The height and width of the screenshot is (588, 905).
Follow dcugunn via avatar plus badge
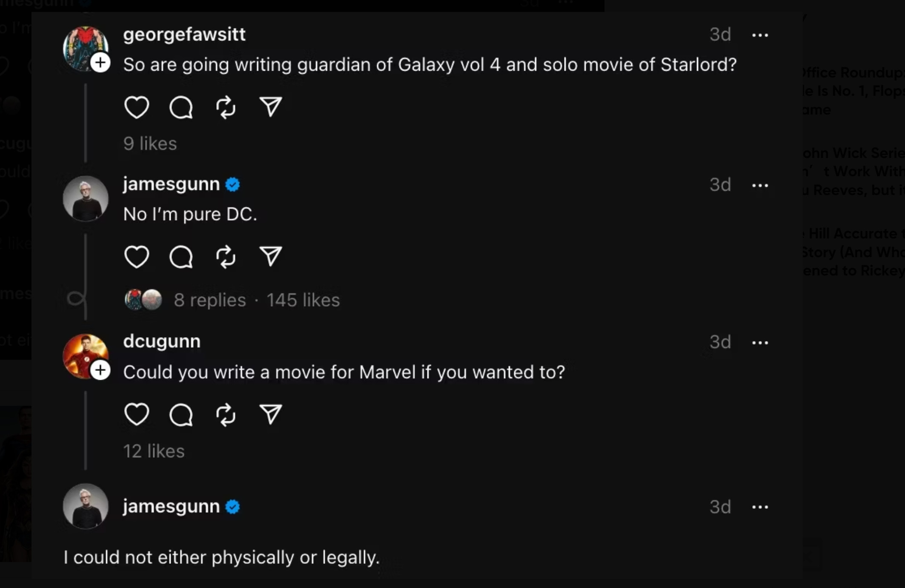100,370
